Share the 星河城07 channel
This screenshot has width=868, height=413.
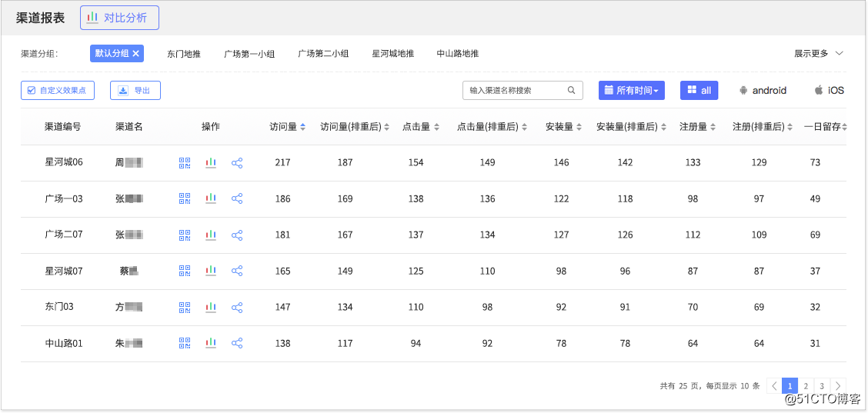237,271
